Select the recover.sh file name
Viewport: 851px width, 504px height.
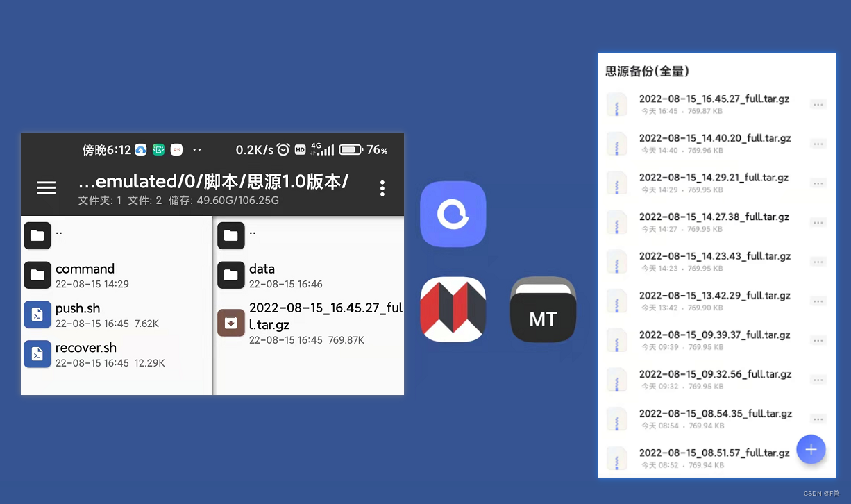86,348
